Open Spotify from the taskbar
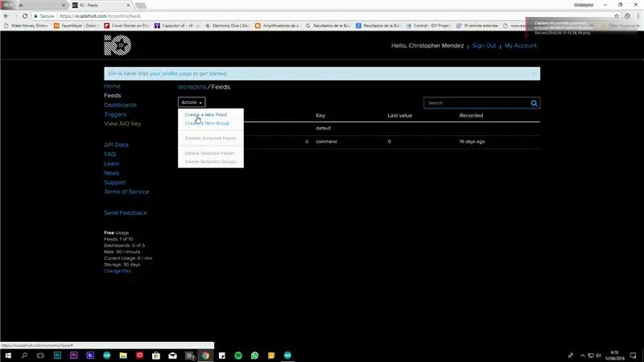The width and height of the screenshot is (644, 362). point(238,356)
